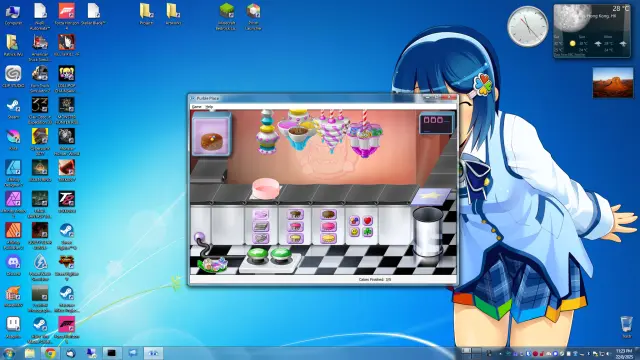Launch the Clair Obscur Expedition 33 shortcut
Screen dimensions: 640x360
click(40, 111)
